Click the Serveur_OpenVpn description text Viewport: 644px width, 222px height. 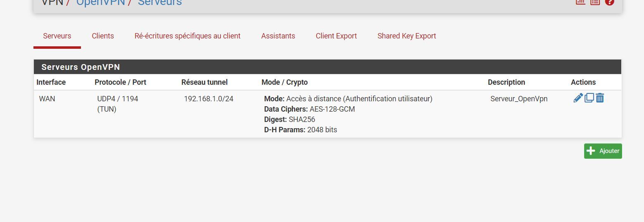click(x=519, y=99)
